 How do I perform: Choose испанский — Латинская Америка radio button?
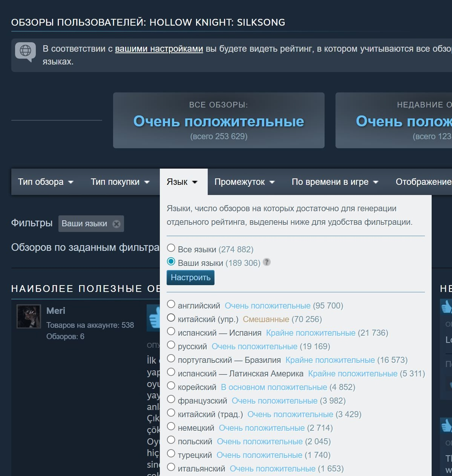tap(171, 372)
